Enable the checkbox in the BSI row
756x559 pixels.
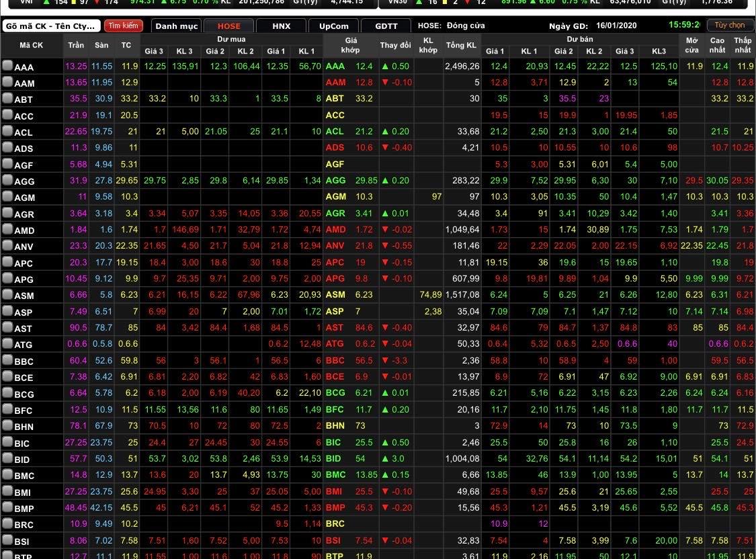pos(7,541)
